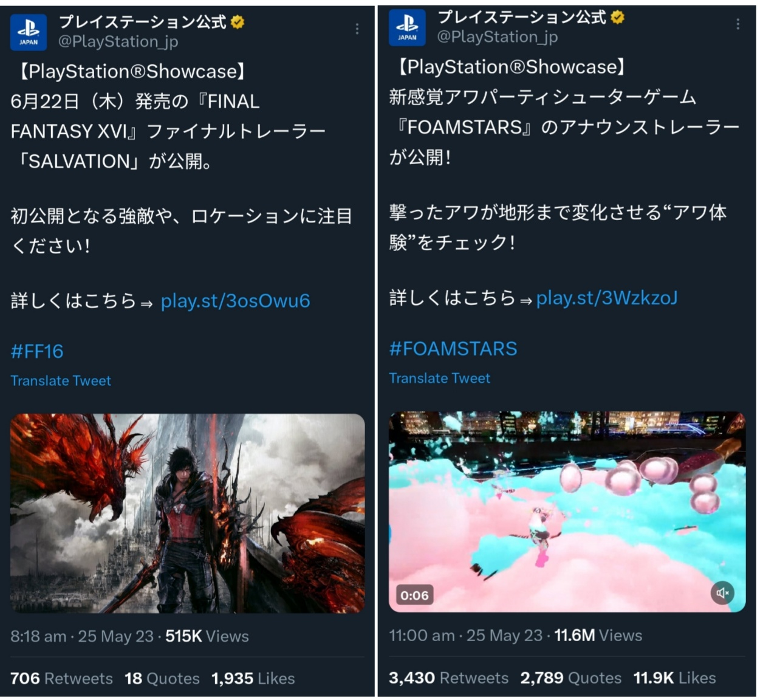Image resolution: width=760 pixels, height=700 pixels.
Task: Click verified badge on left tweet
Action: [x=238, y=22]
